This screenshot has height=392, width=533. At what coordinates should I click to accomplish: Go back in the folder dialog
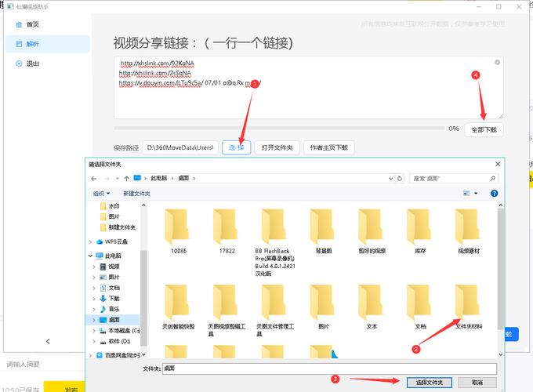pos(94,179)
